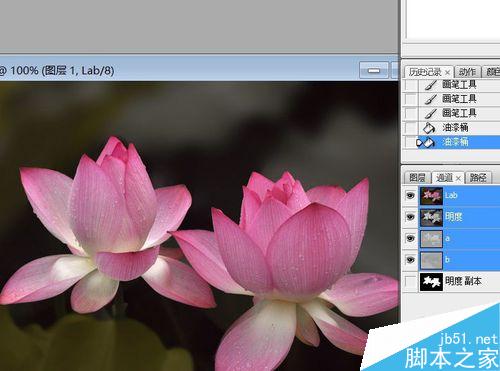The image size is (500, 371).
Task: Hide the a channel eye icon
Action: point(411,238)
